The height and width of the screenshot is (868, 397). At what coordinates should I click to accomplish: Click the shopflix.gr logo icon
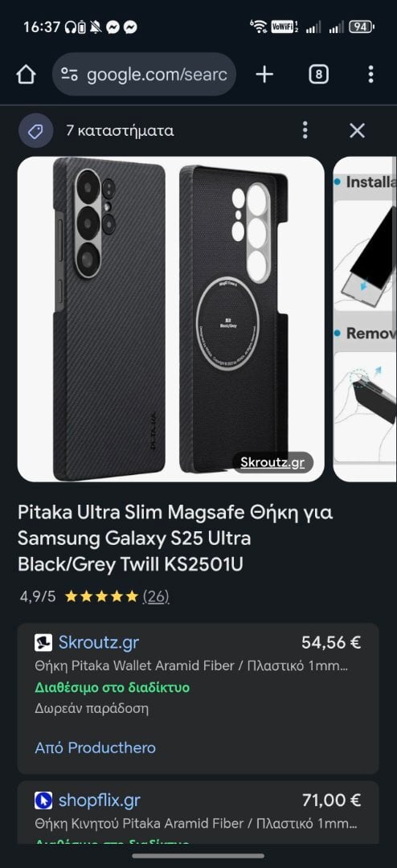coord(43,800)
